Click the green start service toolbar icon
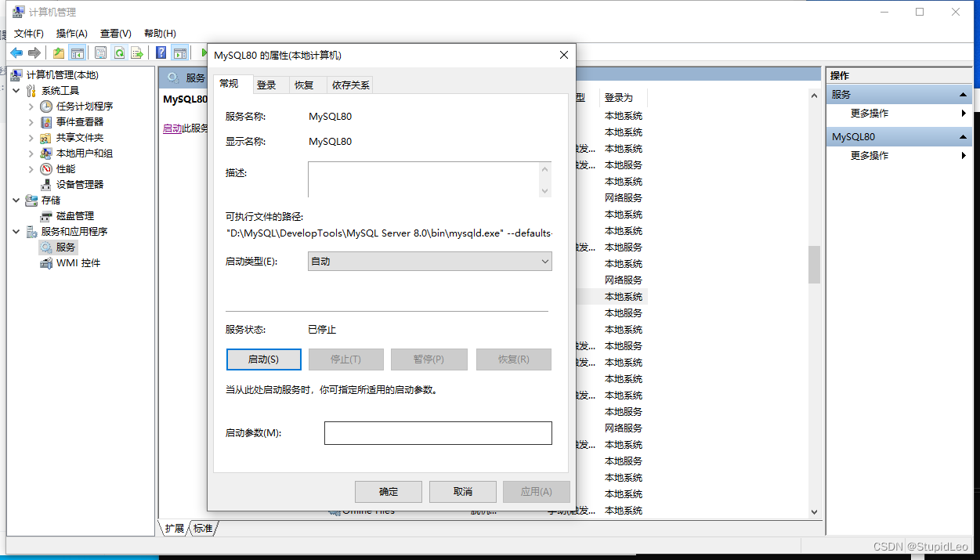980x560 pixels. 204,52
